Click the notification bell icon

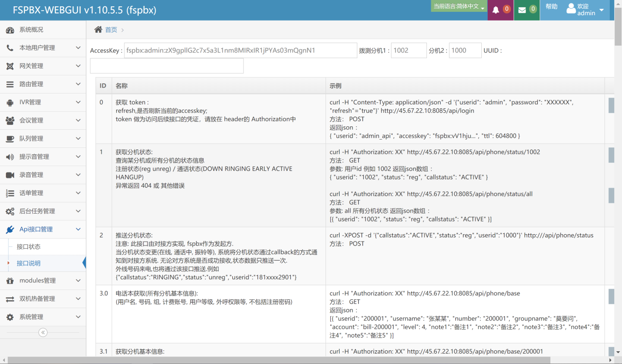[x=496, y=10]
